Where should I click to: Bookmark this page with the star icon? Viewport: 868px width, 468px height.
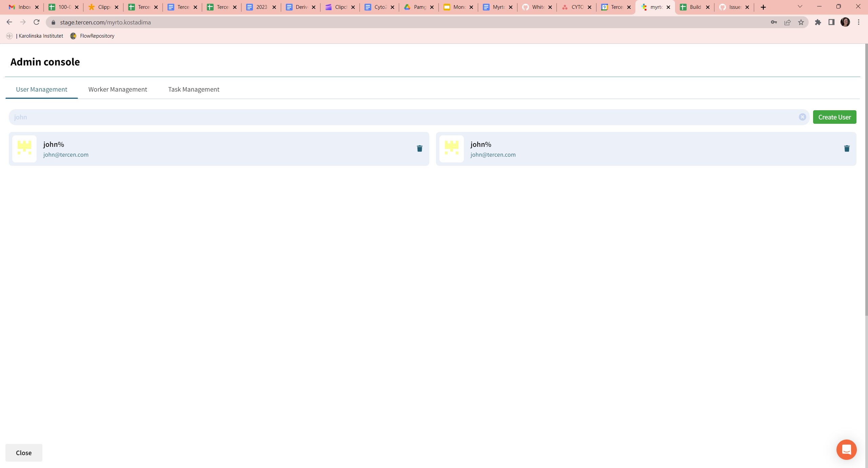pyautogui.click(x=801, y=22)
